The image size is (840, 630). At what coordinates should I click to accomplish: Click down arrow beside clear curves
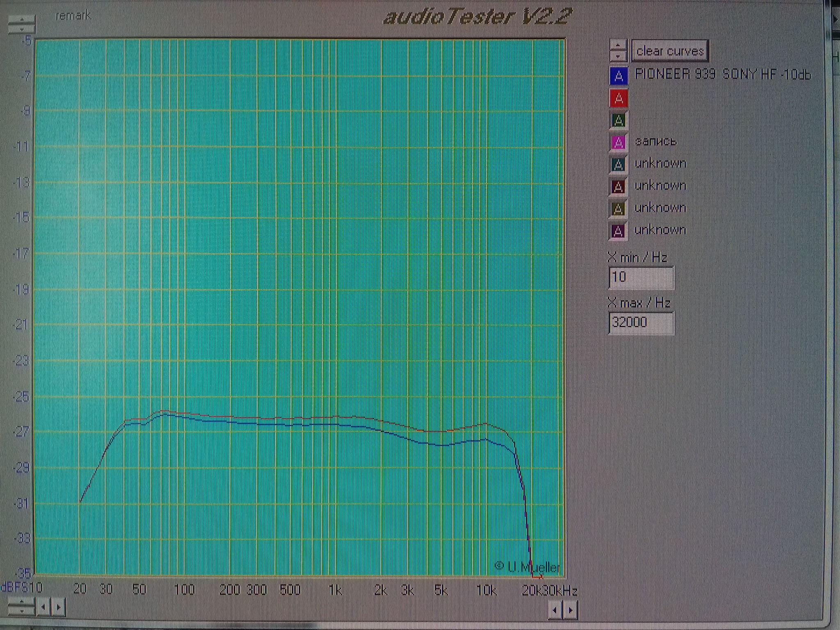[x=618, y=56]
